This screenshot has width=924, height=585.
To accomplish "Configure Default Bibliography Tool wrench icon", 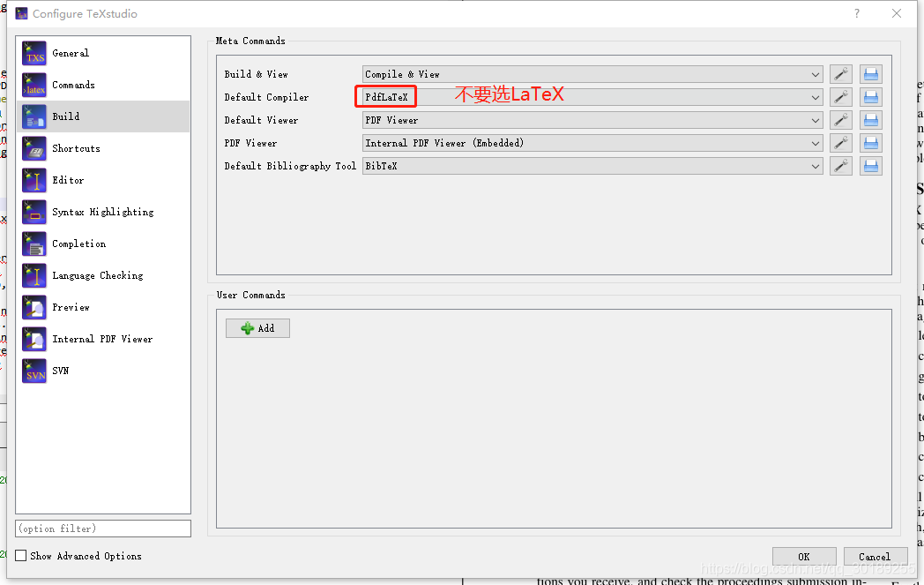I will tap(841, 166).
